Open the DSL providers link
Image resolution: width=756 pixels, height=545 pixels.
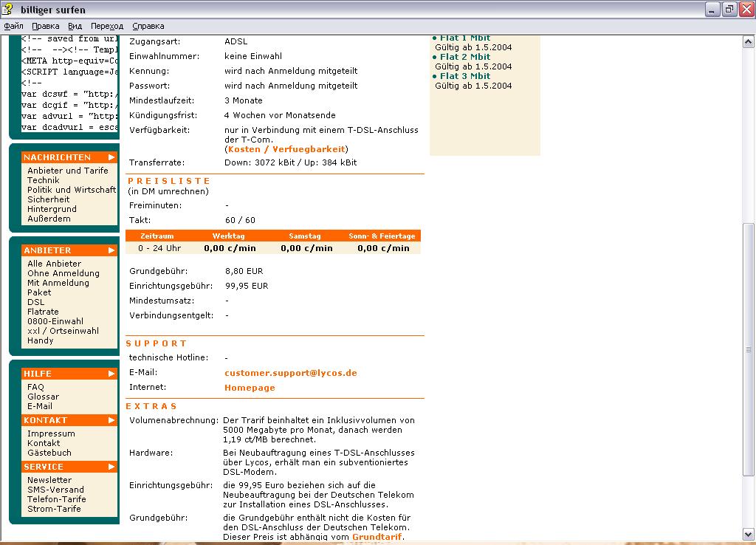click(35, 302)
